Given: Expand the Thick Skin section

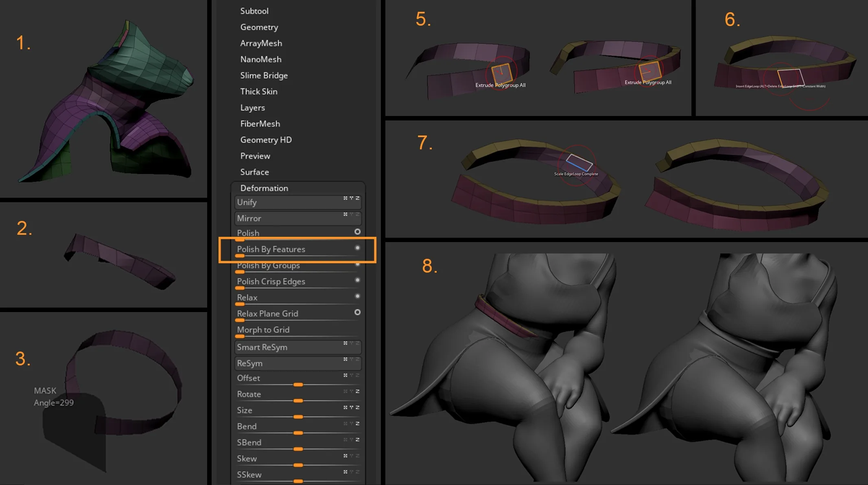Looking at the screenshot, I should click(259, 92).
